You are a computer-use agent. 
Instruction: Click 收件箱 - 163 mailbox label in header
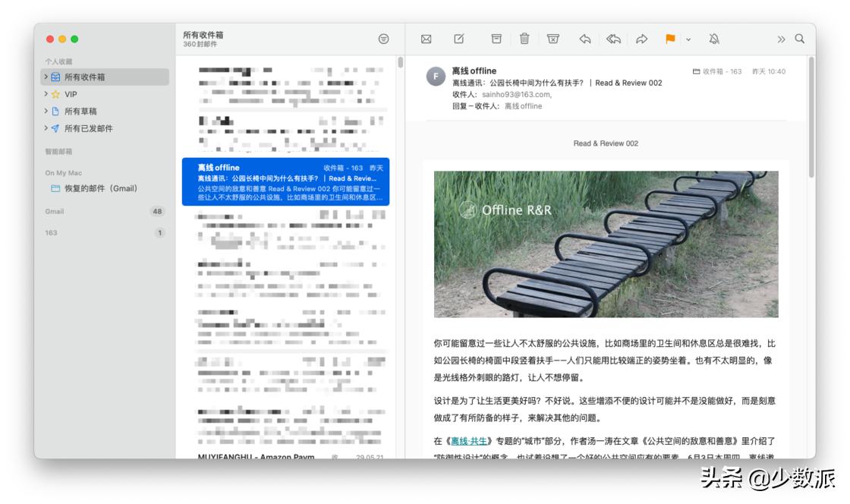point(717,71)
